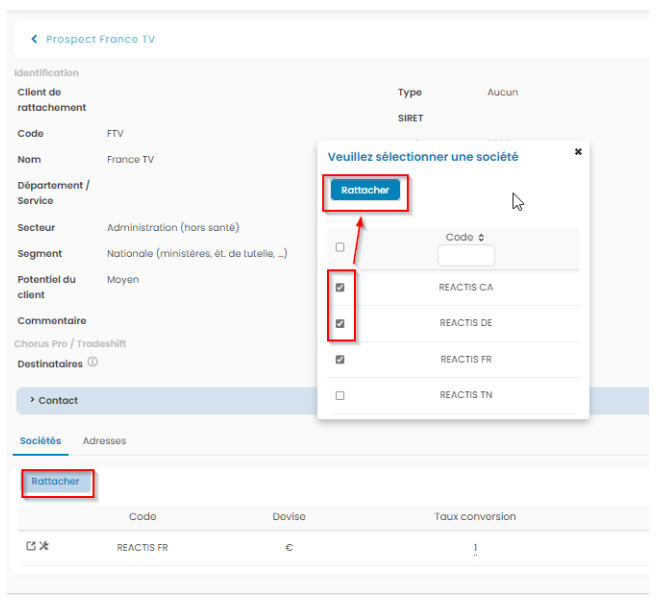
Task: Open the Prospect France TV breadcrumb link
Action: [100, 39]
